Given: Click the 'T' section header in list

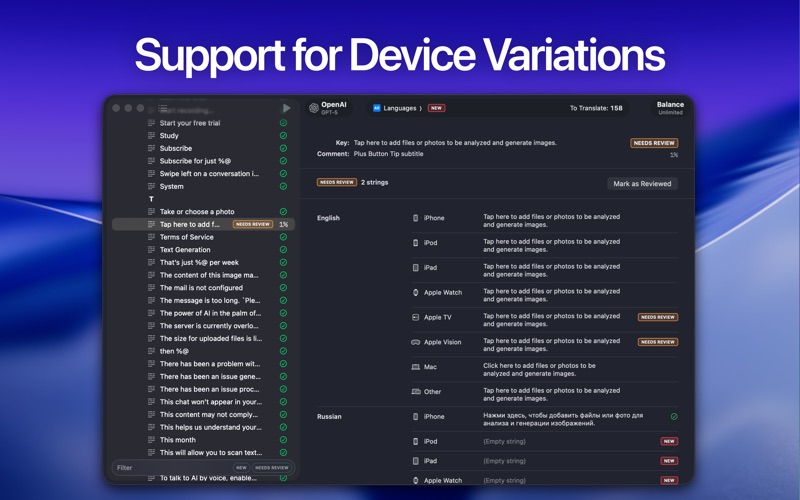Looking at the screenshot, I should coord(151,199).
